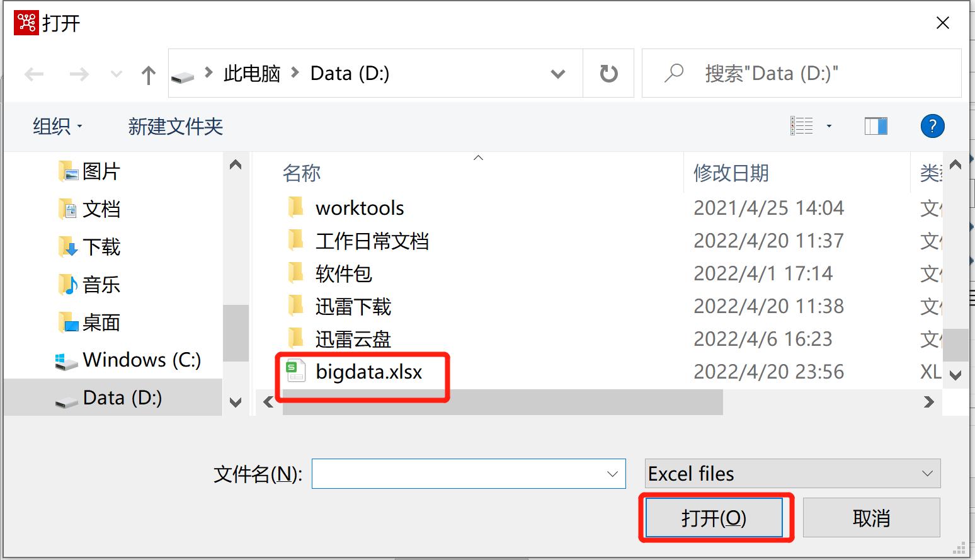The height and width of the screenshot is (560, 975).
Task: Click the Forward navigation arrow
Action: [x=79, y=74]
